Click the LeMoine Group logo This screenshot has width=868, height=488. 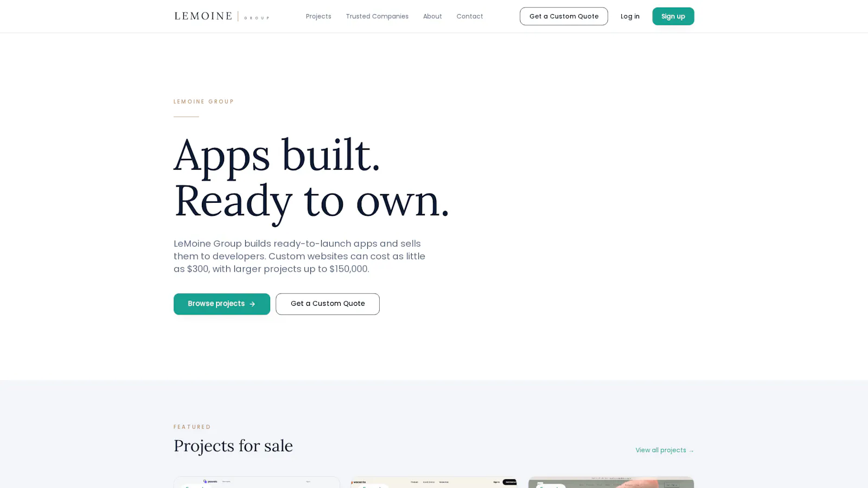coord(221,16)
